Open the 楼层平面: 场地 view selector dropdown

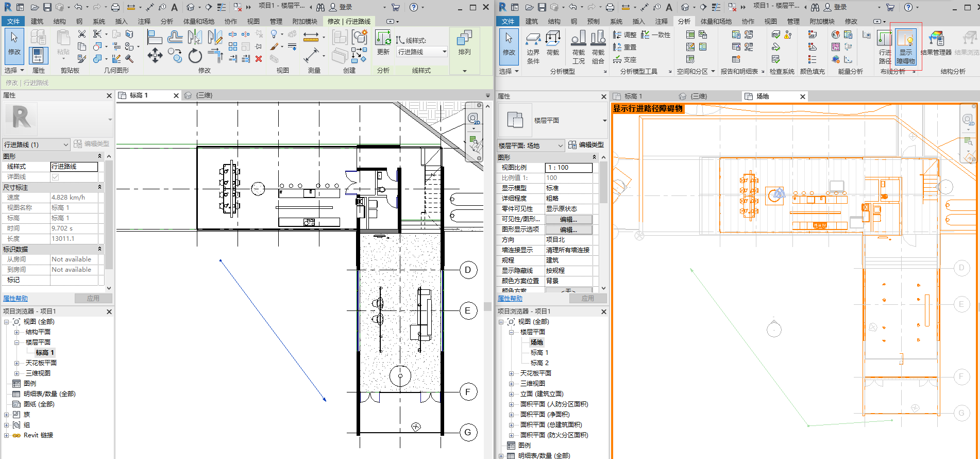point(531,146)
